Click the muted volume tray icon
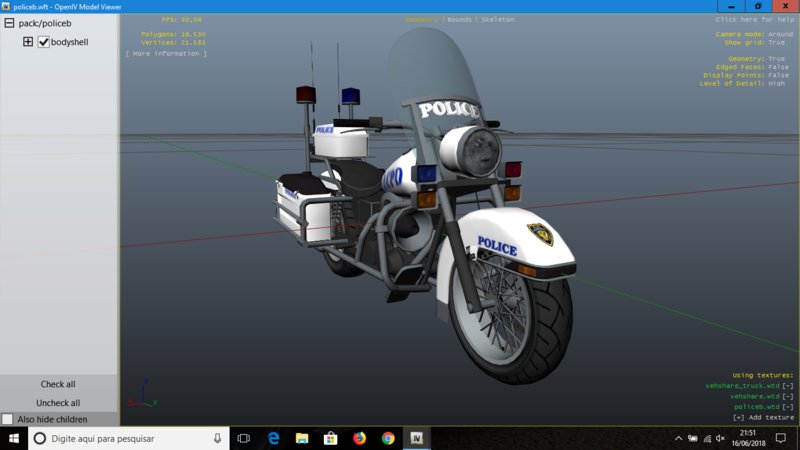This screenshot has height=450, width=800. [x=720, y=438]
